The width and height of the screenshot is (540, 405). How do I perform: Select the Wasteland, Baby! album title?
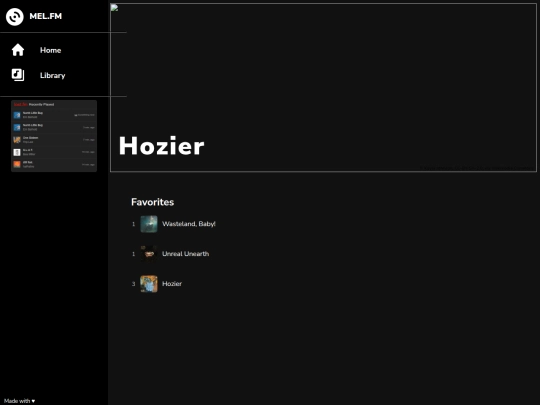click(x=189, y=224)
